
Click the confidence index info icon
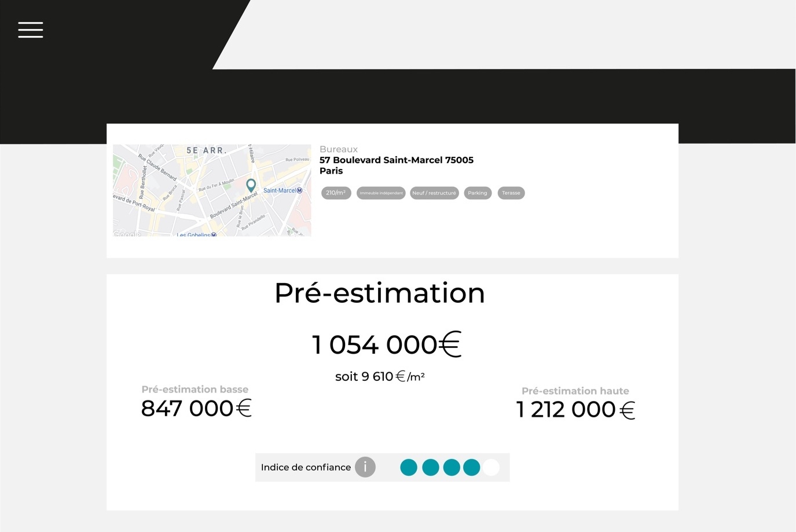point(365,467)
